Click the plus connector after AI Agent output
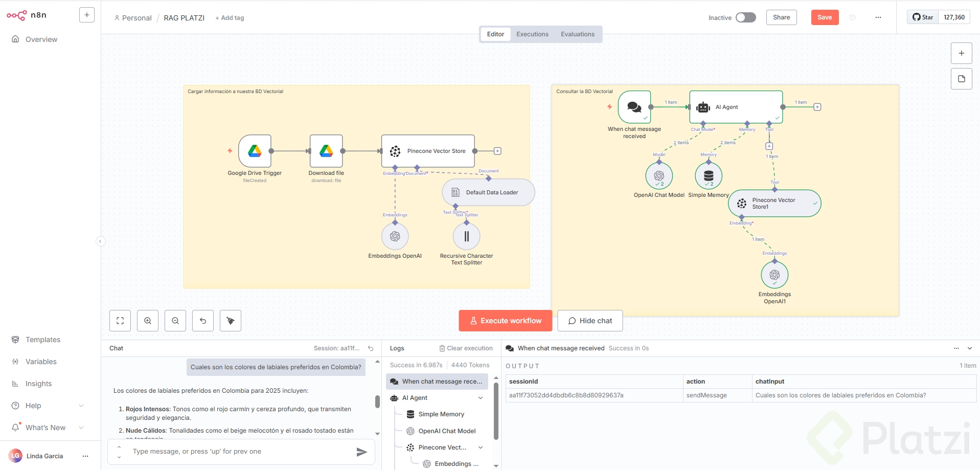The image size is (980, 470). [x=817, y=107]
